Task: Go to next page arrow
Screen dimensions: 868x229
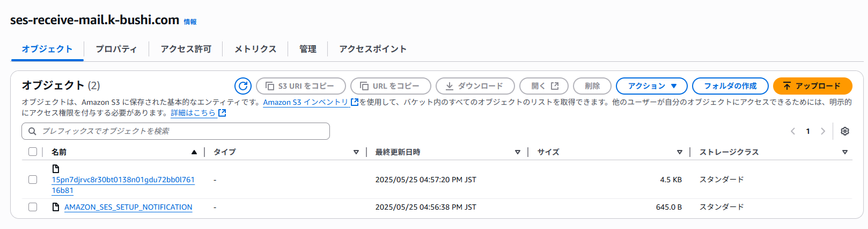Action: click(823, 131)
